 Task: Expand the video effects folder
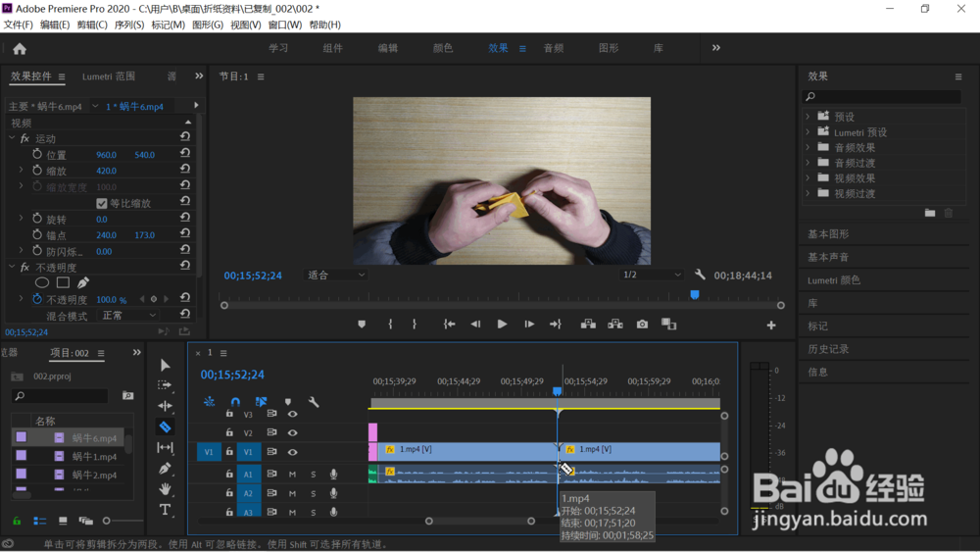point(808,178)
